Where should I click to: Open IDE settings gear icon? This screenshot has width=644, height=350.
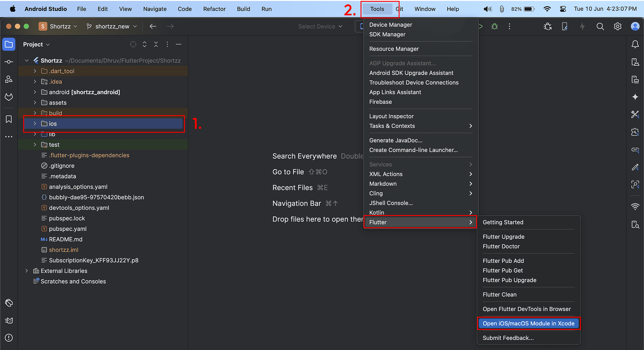pyautogui.click(x=618, y=27)
